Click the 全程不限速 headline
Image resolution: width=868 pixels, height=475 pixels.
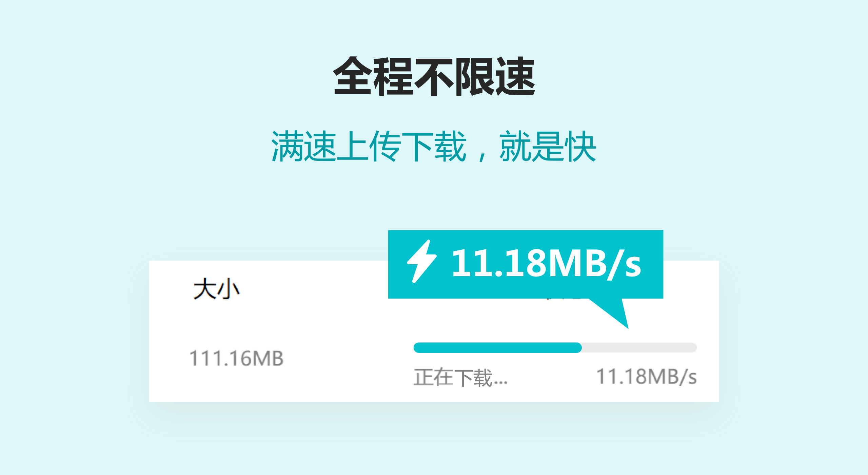click(434, 76)
